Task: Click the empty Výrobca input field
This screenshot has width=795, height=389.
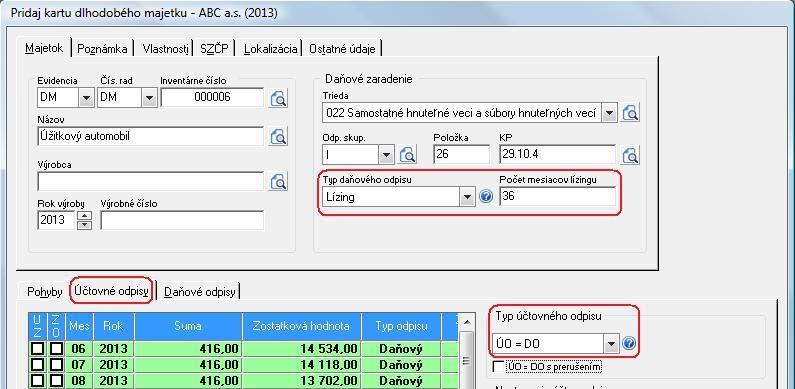Action: pyautogui.click(x=151, y=181)
